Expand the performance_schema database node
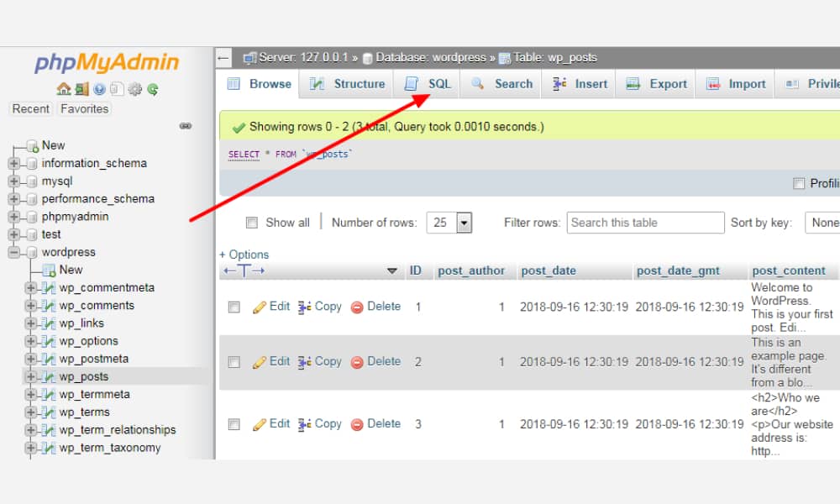 [14, 199]
